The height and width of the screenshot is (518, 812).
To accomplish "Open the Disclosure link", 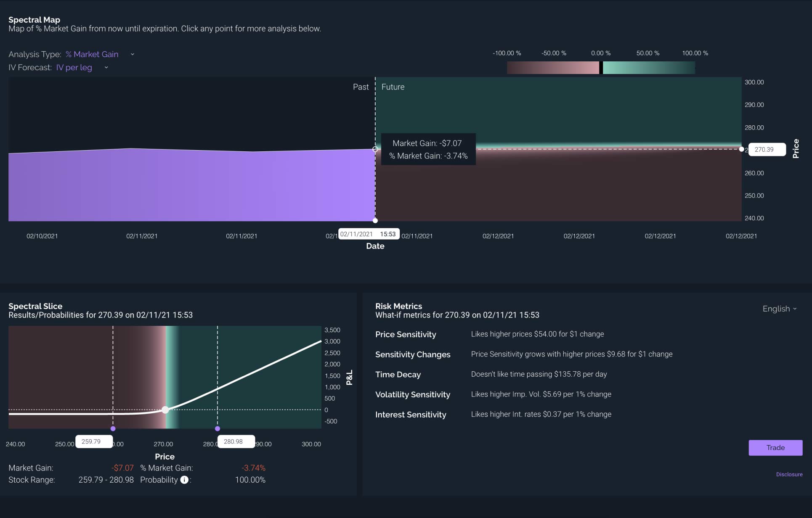I will (789, 474).
